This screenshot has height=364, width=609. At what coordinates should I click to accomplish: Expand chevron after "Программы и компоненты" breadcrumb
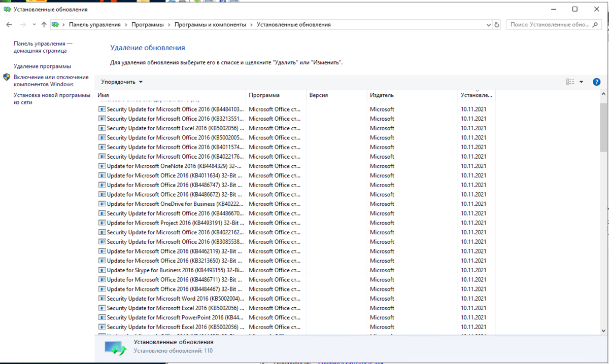251,24
